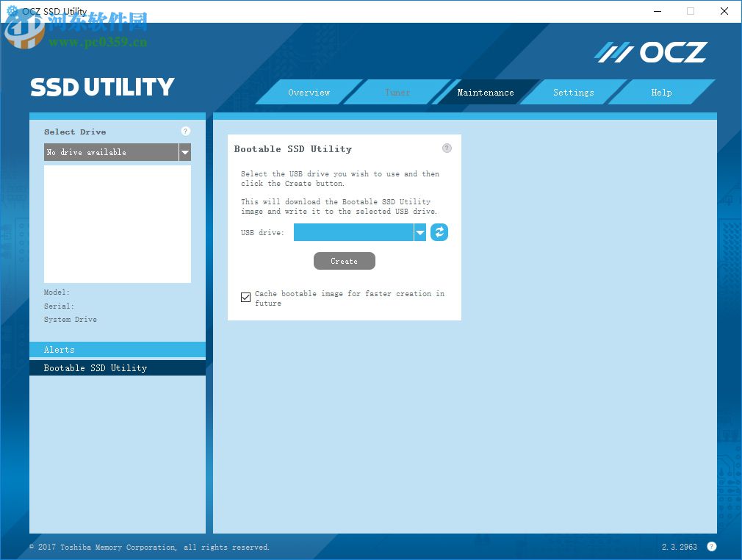The width and height of the screenshot is (742, 560).
Task: Open the Settings tab
Action: [574, 93]
